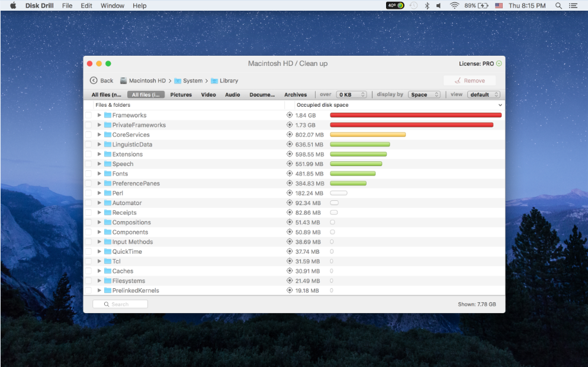Open the File menu
Viewport: 588px width, 367px height.
pyautogui.click(x=67, y=6)
